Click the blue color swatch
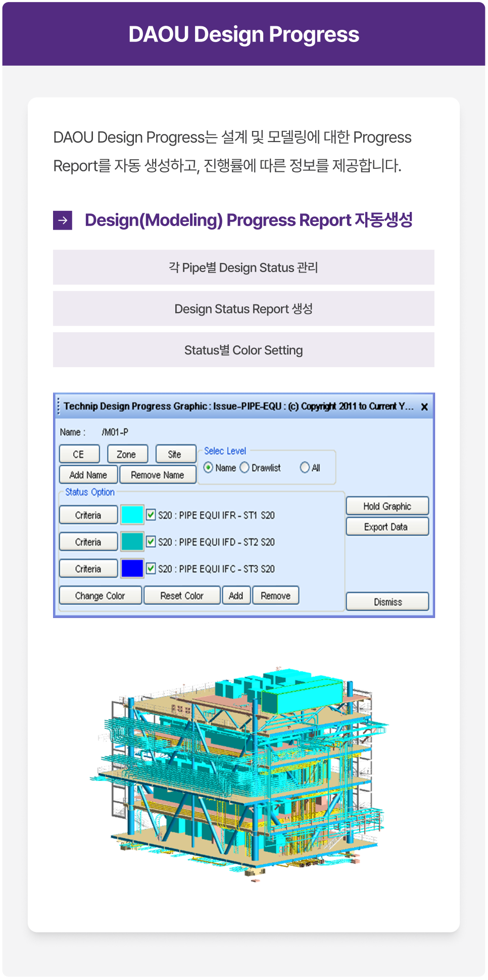 coord(132,568)
